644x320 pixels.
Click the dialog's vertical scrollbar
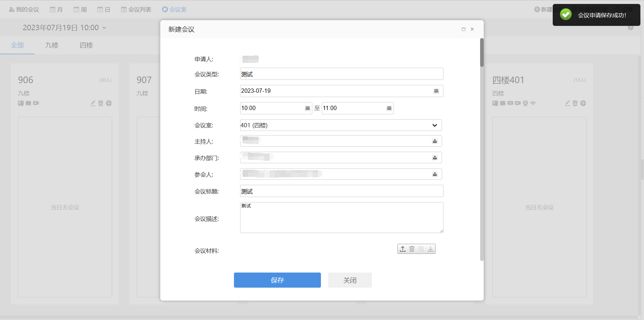(x=482, y=52)
